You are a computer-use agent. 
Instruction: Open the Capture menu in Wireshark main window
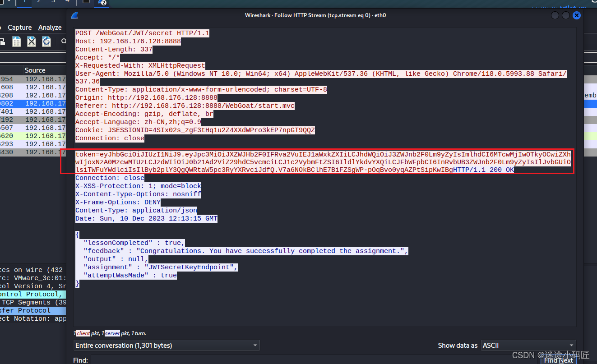(20, 28)
